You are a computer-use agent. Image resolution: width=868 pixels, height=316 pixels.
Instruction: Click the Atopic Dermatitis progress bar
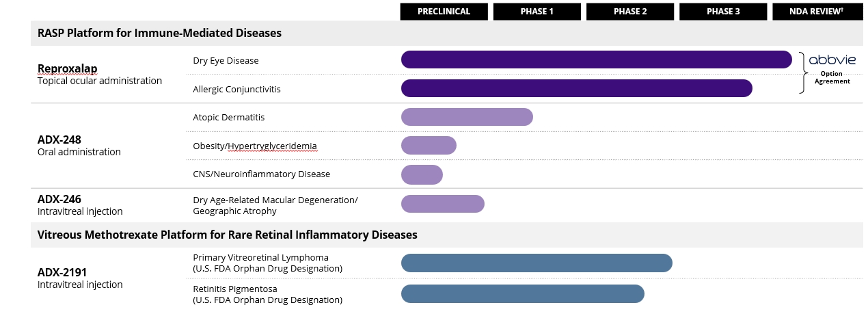[467, 117]
